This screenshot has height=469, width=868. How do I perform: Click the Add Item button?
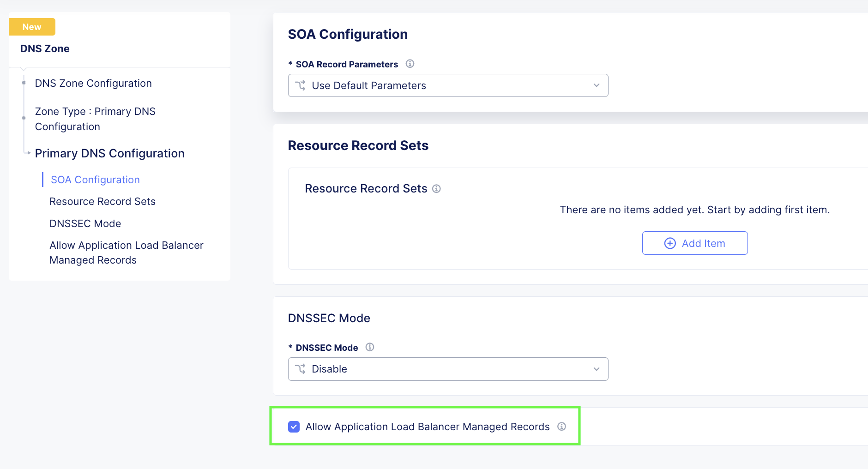(x=695, y=243)
